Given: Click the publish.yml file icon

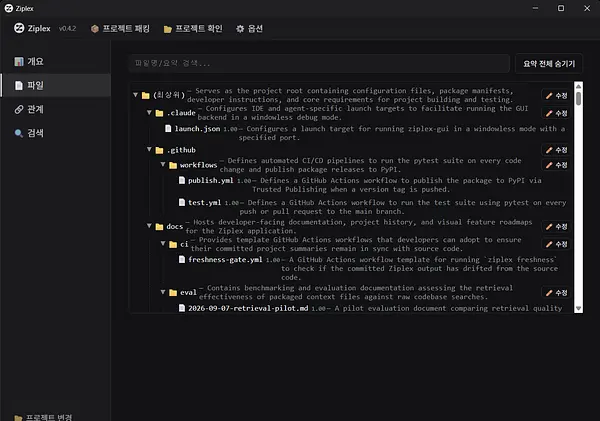Looking at the screenshot, I should [182, 180].
